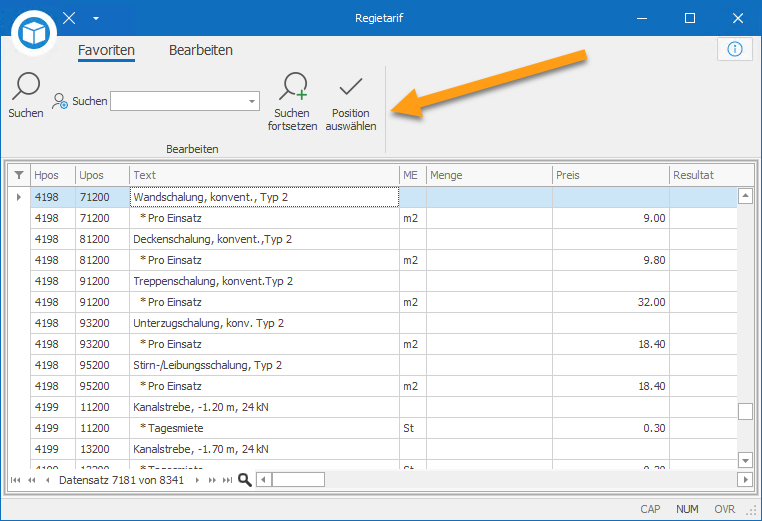This screenshot has height=521, width=762.
Task: Click the OVR indicator in the status bar
Action: point(724,509)
